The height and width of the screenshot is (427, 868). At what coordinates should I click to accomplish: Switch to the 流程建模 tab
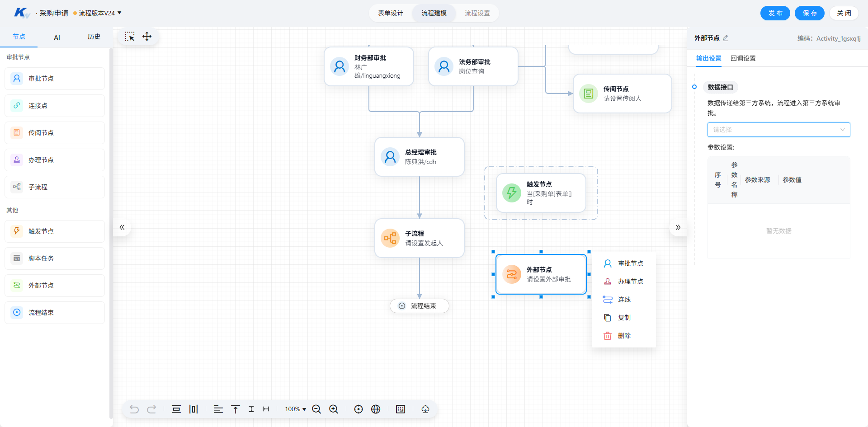434,13
